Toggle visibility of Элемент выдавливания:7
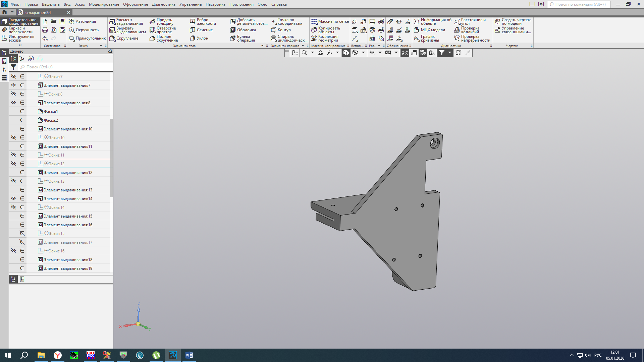 click(x=13, y=85)
